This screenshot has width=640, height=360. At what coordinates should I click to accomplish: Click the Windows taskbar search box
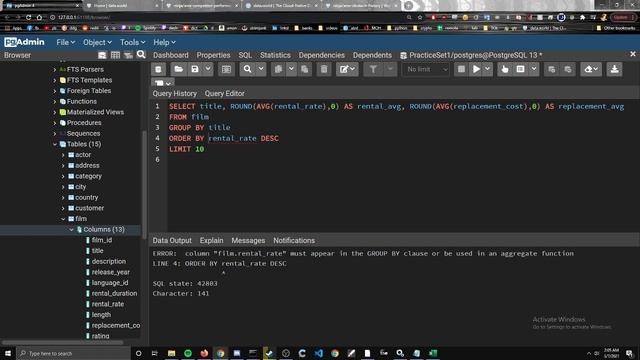tap(73, 353)
